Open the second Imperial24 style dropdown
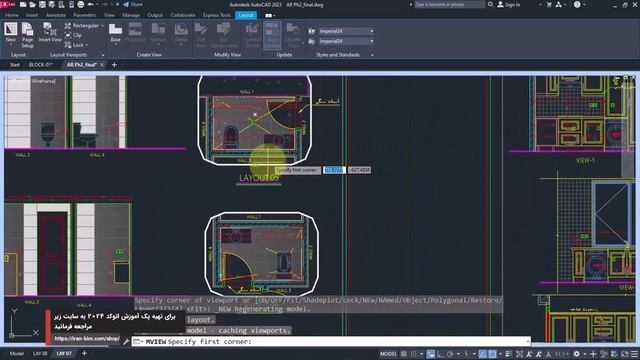 pos(346,41)
